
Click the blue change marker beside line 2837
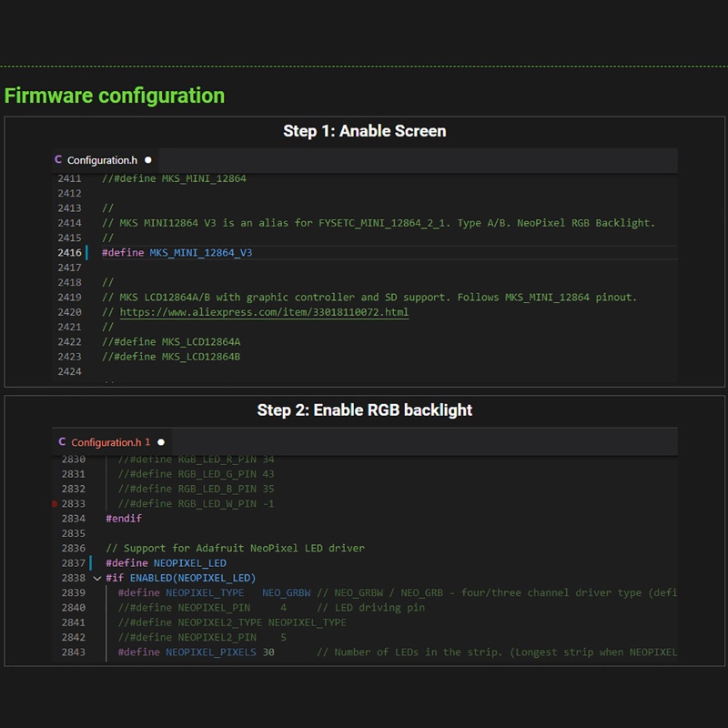click(92, 563)
